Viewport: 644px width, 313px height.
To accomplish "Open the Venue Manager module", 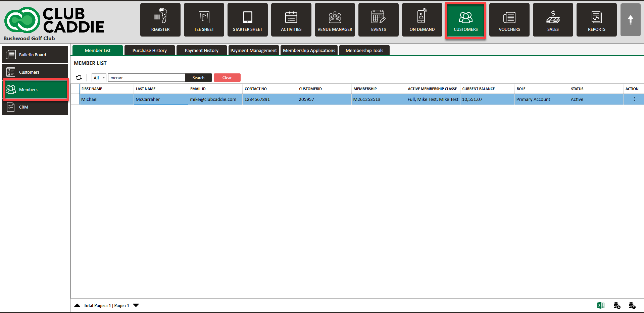I will [335, 20].
